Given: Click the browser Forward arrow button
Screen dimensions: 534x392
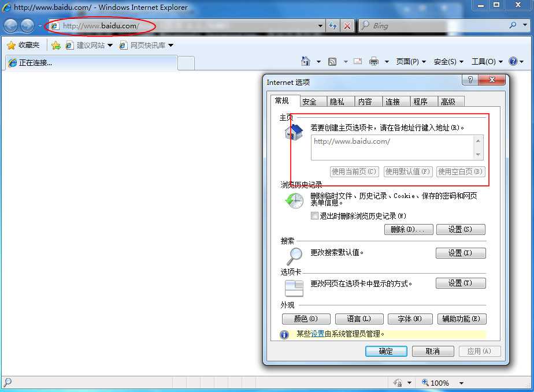Looking at the screenshot, I should (x=28, y=25).
